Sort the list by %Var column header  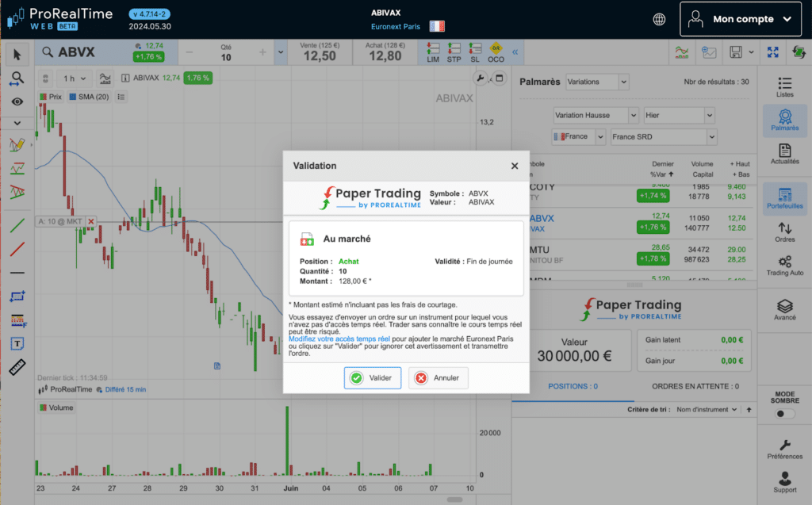pyautogui.click(x=662, y=174)
